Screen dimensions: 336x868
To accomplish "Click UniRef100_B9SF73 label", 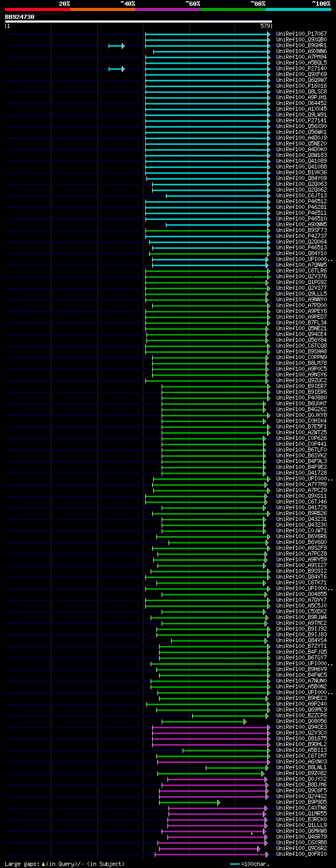I will click(x=301, y=231).
